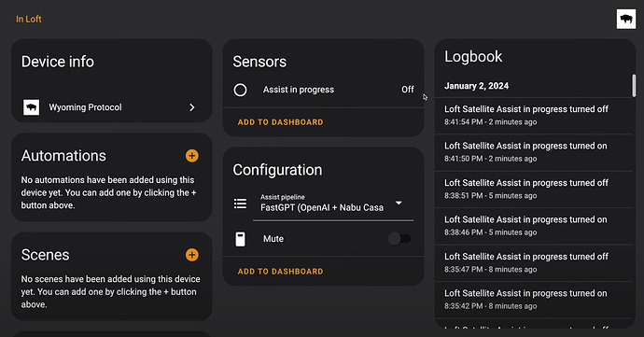Open the Assist in progress sensor row

[323, 90]
